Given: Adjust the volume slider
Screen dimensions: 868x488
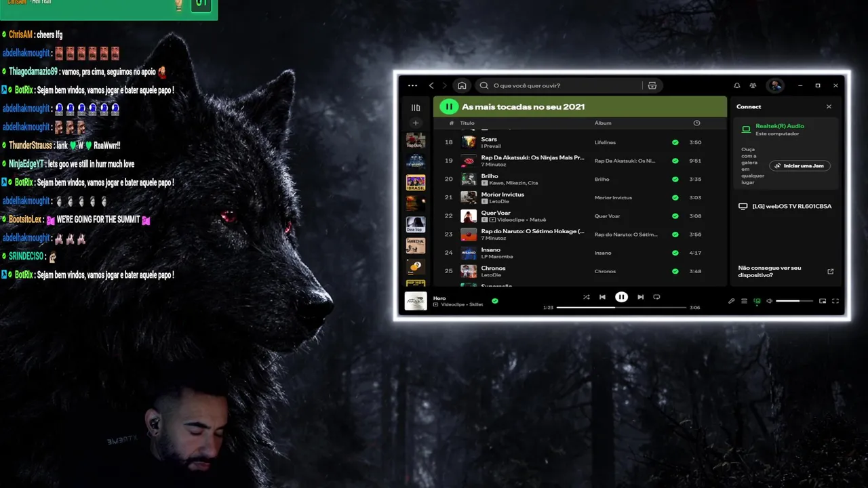Looking at the screenshot, I should pyautogui.click(x=794, y=301).
